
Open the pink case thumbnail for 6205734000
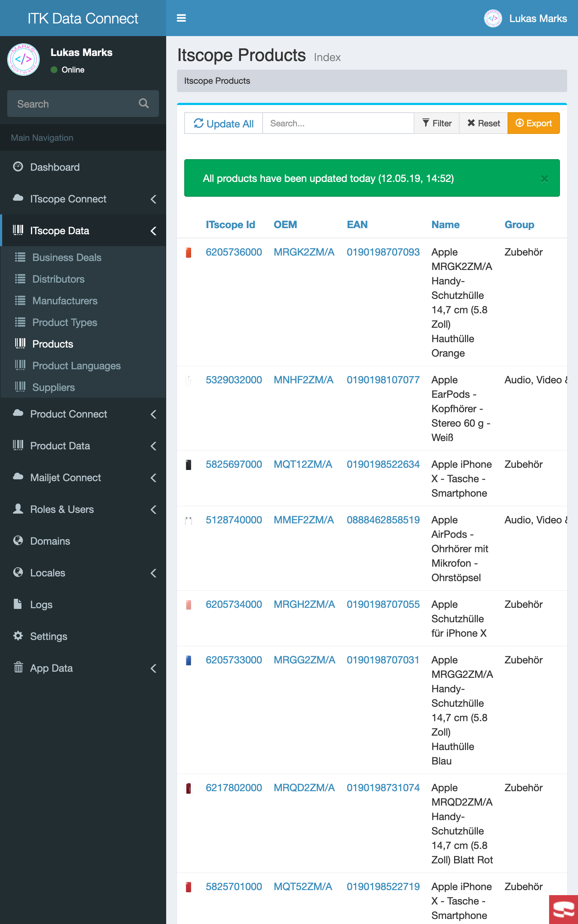point(189,605)
